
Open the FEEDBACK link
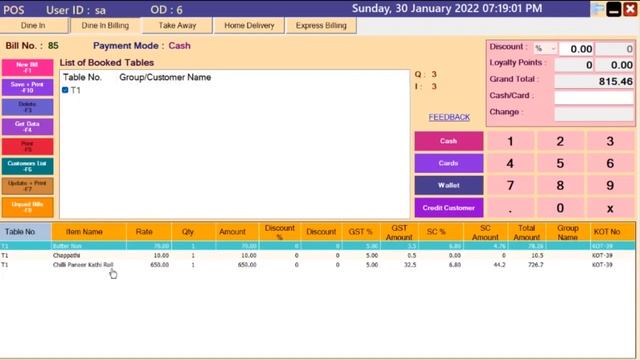pos(449,117)
